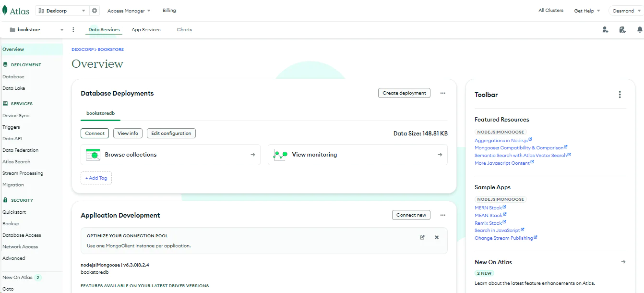Open the Desmond user account dropdown
This screenshot has width=644, height=293.
(626, 11)
